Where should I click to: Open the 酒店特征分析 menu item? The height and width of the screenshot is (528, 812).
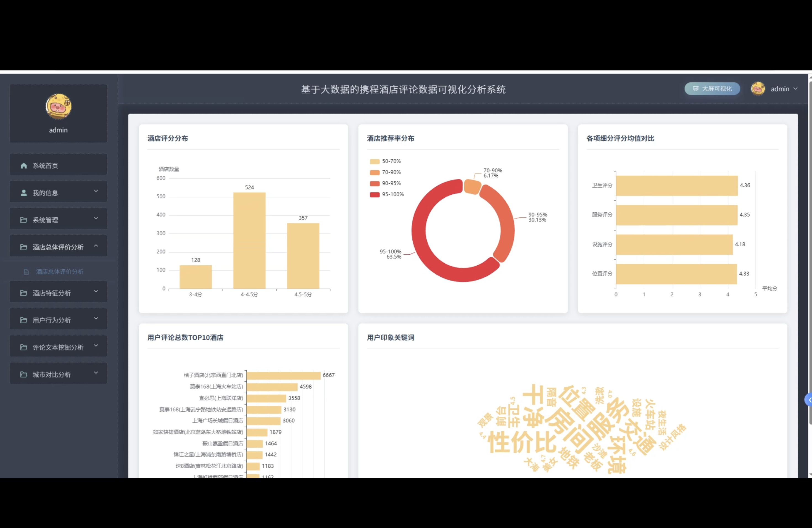58,292
